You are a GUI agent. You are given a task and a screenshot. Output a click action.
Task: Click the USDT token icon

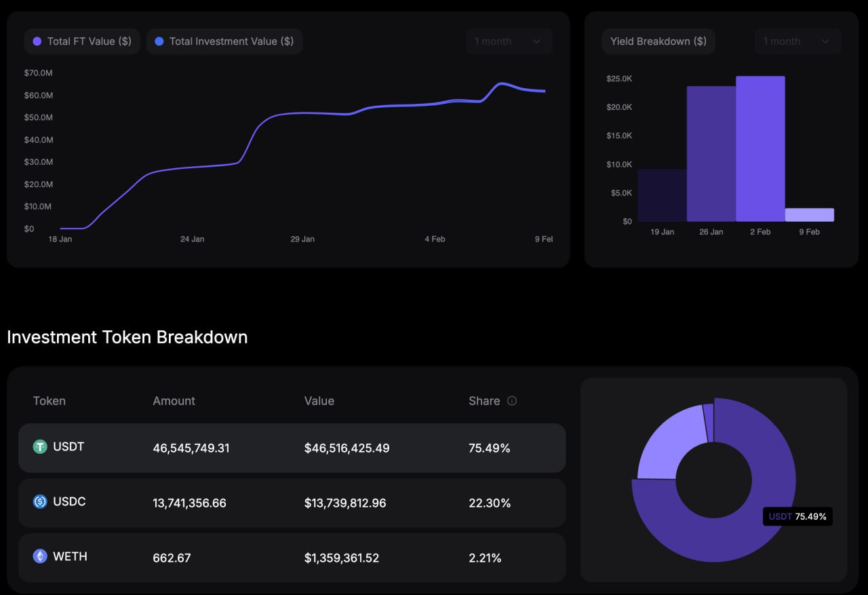pos(40,446)
